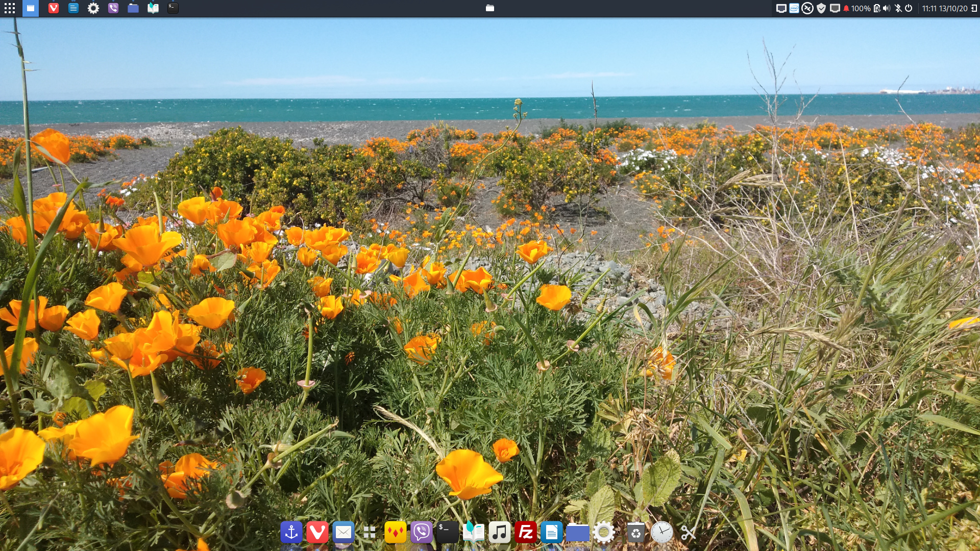Launch LibreOffice Writer from the dock

(x=552, y=533)
